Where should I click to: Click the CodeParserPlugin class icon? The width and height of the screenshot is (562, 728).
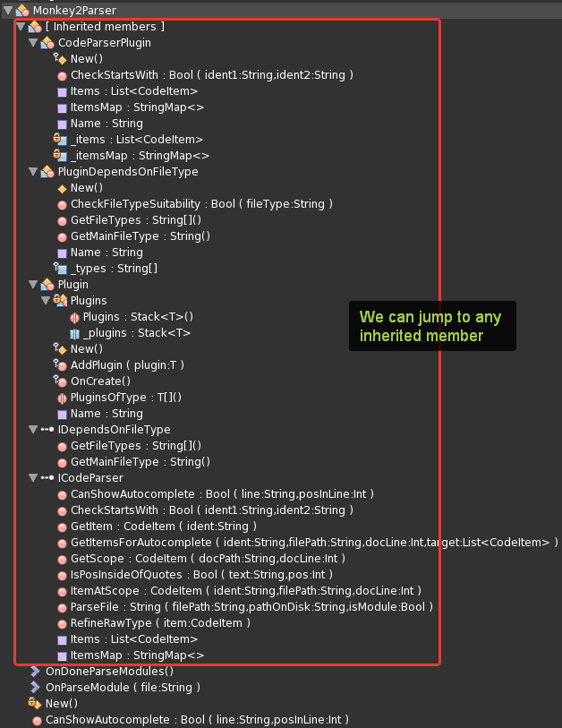point(47,42)
